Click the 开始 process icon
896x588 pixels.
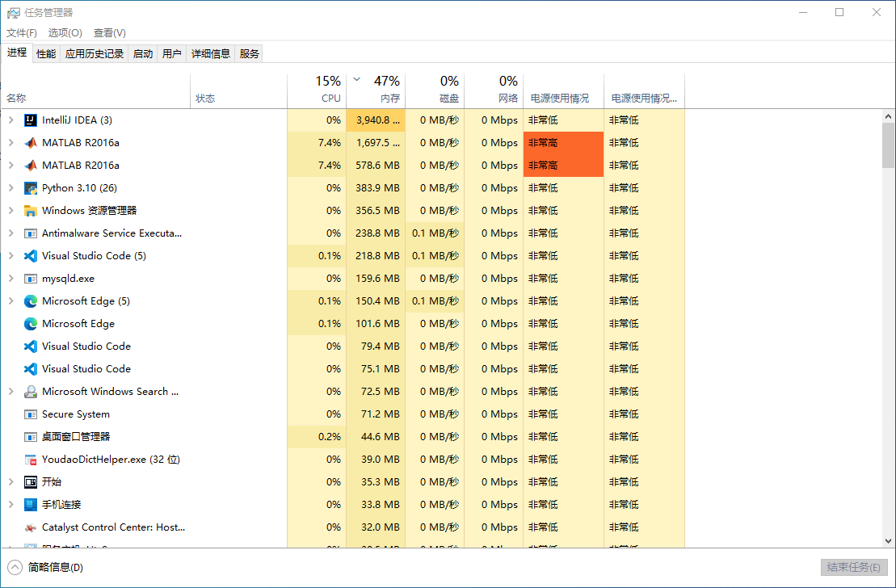pyautogui.click(x=30, y=481)
